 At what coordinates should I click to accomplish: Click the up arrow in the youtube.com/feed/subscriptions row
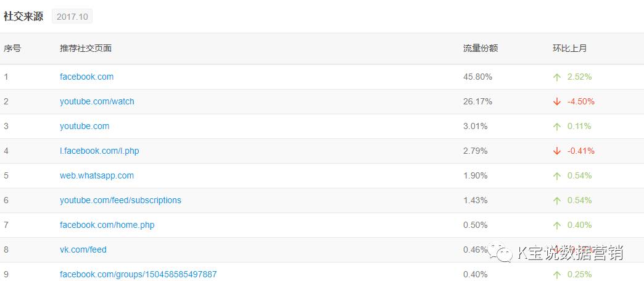(557, 201)
